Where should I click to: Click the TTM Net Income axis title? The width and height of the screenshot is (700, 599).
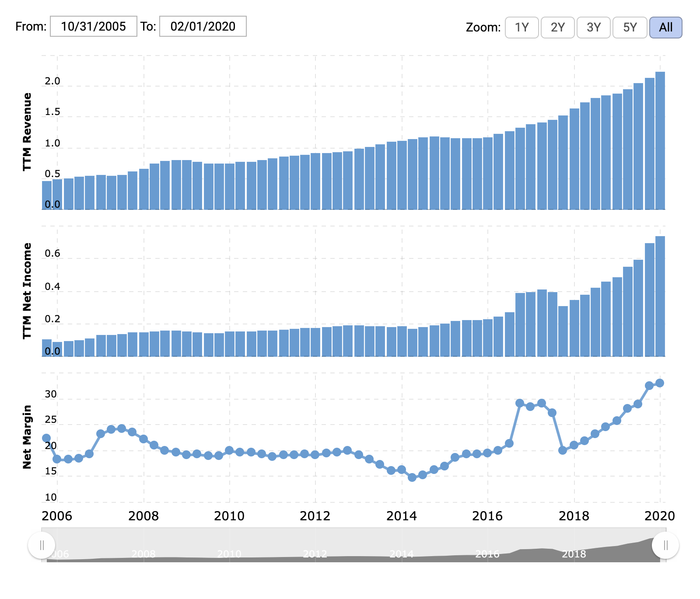coord(27,291)
